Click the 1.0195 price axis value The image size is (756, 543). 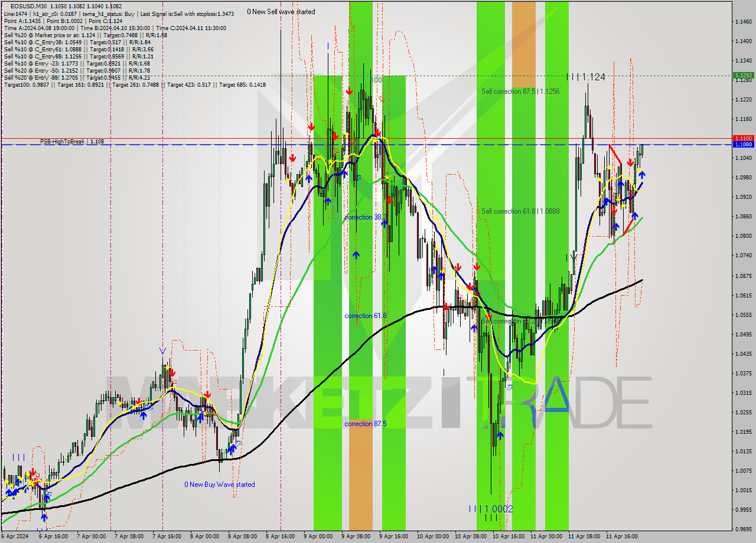tap(743, 431)
